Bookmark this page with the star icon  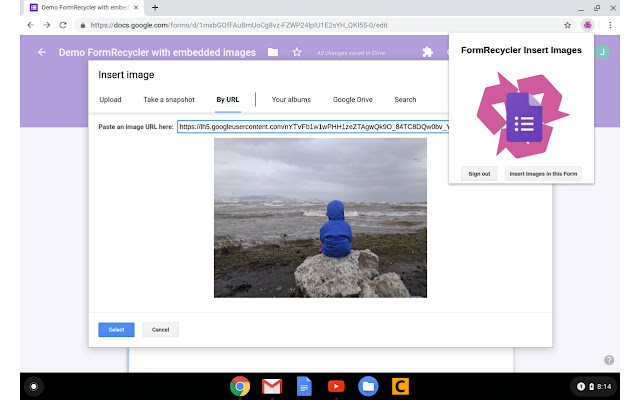click(567, 25)
